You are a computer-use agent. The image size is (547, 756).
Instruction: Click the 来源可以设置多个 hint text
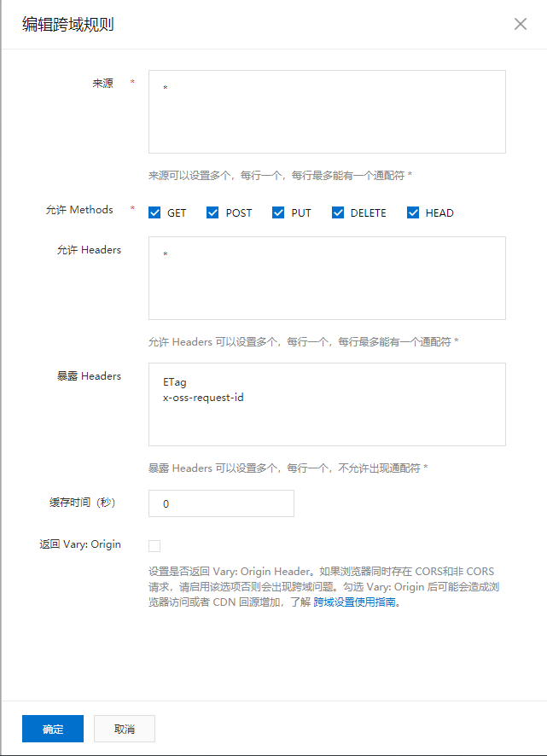tap(280, 176)
